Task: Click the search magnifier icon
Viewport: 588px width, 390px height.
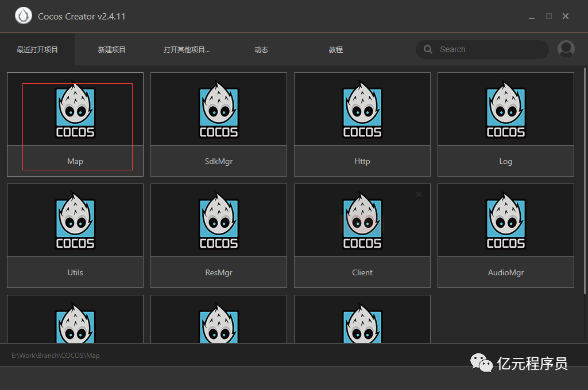Action: pyautogui.click(x=428, y=49)
